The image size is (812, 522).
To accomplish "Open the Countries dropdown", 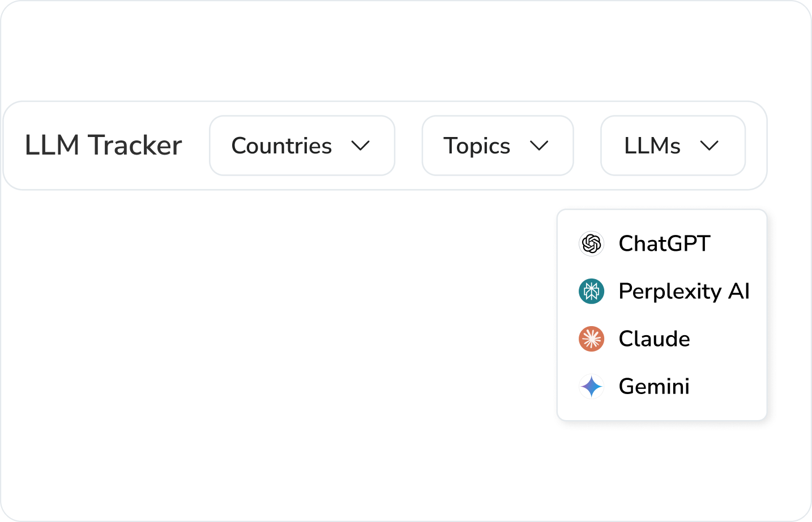I will tap(301, 146).
